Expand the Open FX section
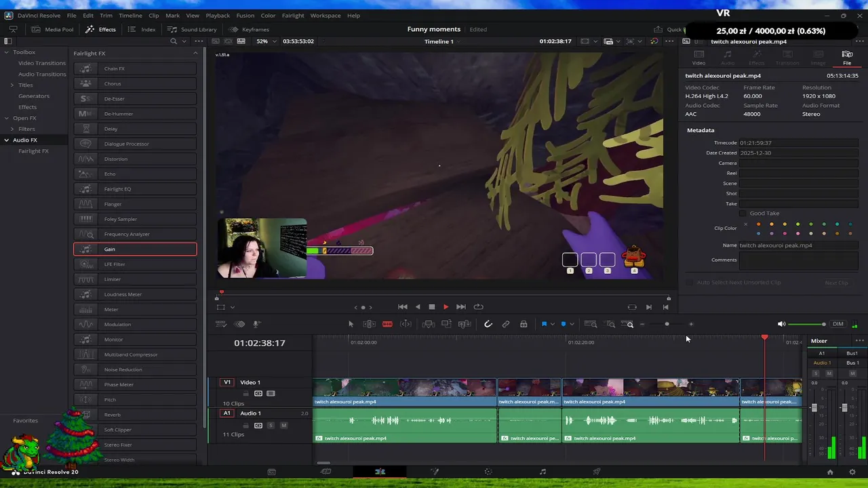The image size is (868, 488). click(6, 118)
